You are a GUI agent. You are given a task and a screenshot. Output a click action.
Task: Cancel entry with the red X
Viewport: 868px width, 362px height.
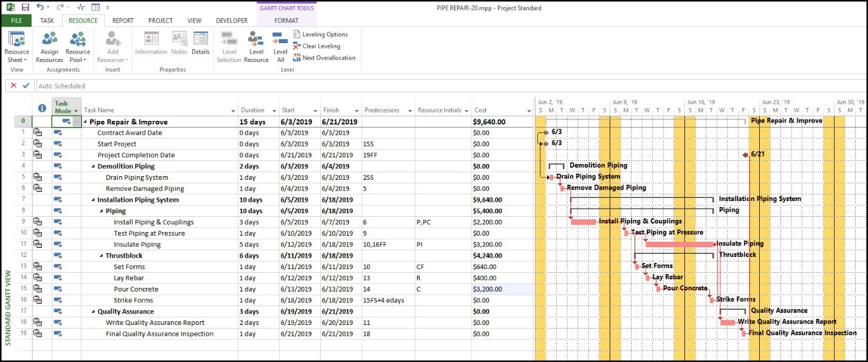13,86
